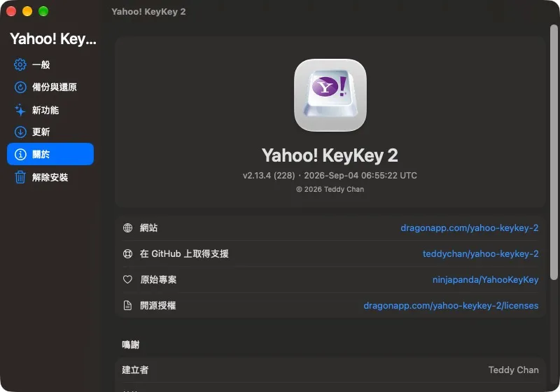This screenshot has height=392, width=560.
Task: Click the Yahoo! KeyKey 2 app icon
Action: tap(330, 95)
